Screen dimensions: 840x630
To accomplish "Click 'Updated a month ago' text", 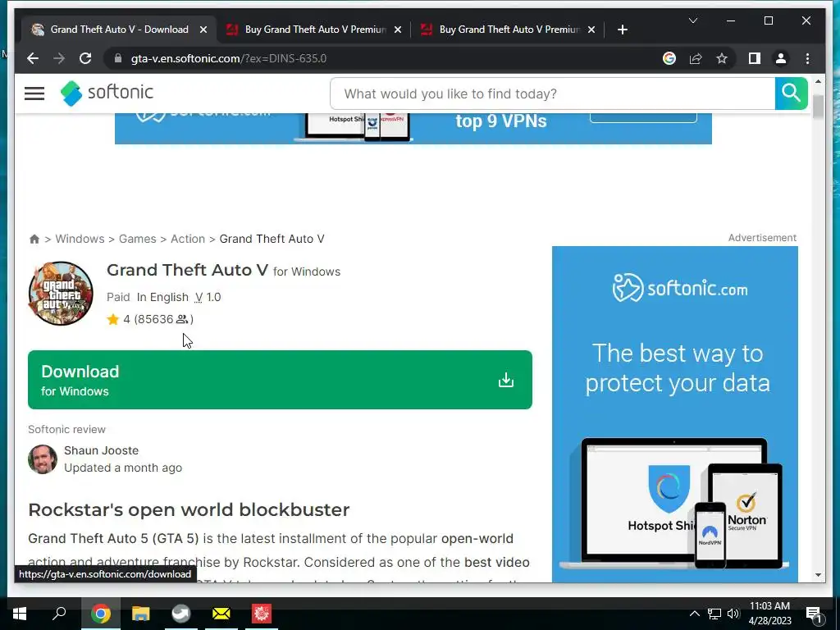I will tap(123, 468).
